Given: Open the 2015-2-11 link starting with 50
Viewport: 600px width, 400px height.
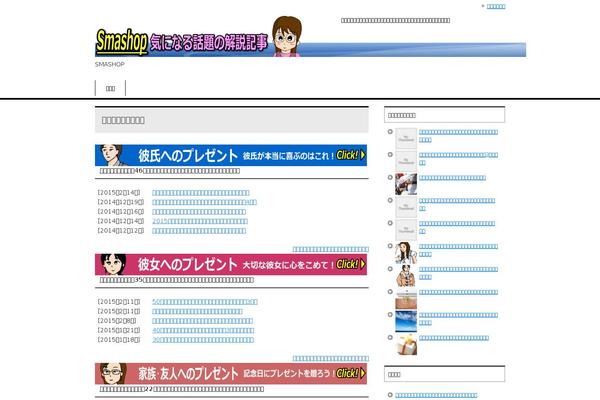Looking at the screenshot, I should [x=205, y=302].
